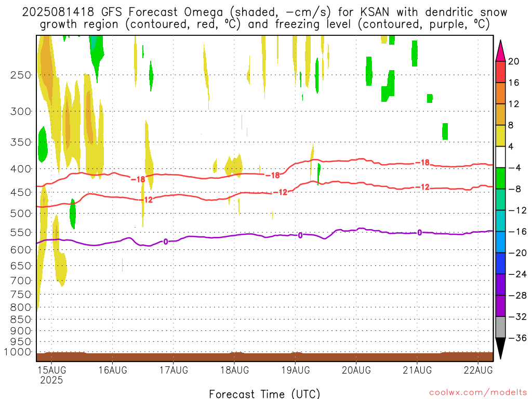Image resolution: width=532 pixels, height=399 pixels.
Task: Click the colorbar tick label 20
Action: point(514,61)
